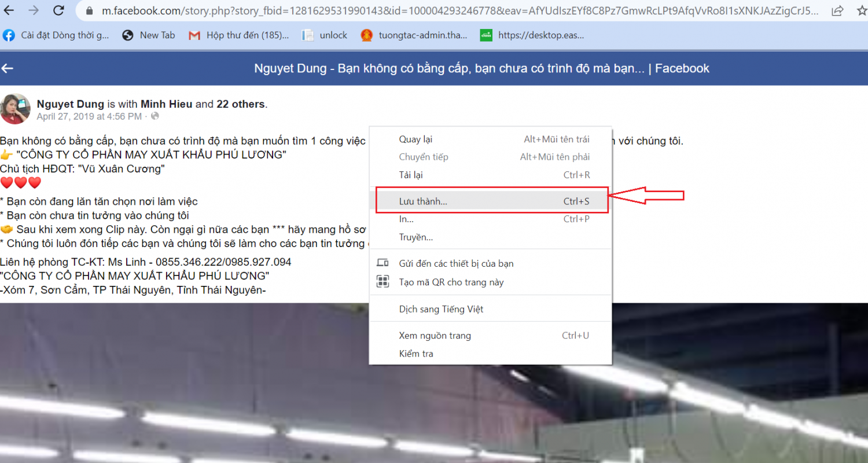The width and height of the screenshot is (868, 463).
Task: Click the globe privacy icon beside the timestamp
Action: coord(155,116)
